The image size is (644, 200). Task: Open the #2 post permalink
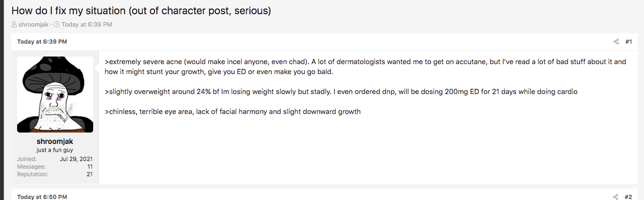628,197
